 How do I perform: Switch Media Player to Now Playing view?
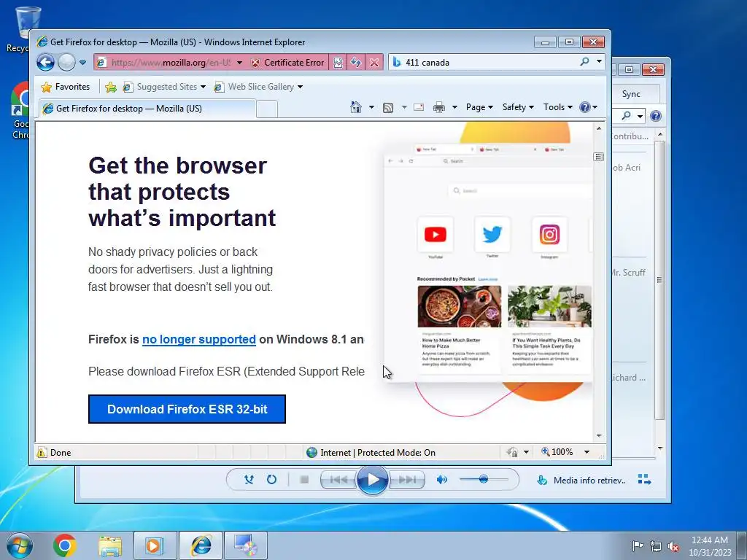click(x=644, y=480)
